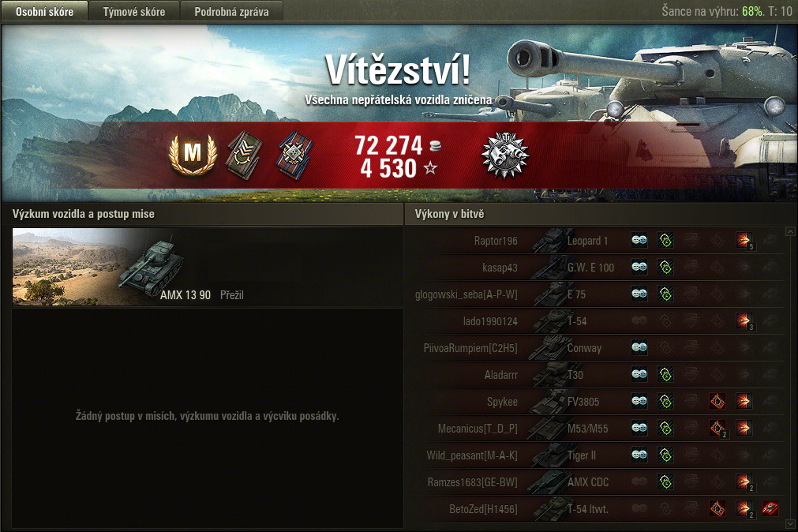Click the Mastery badge M medal icon

pyautogui.click(x=193, y=153)
